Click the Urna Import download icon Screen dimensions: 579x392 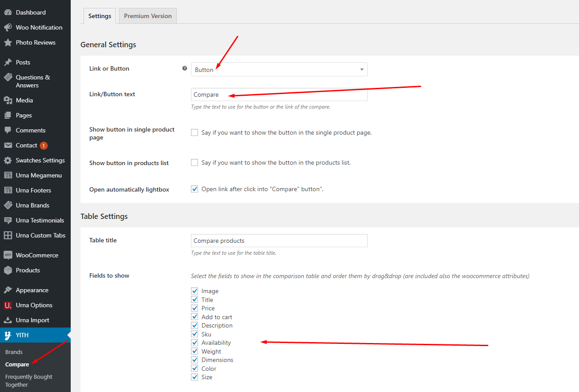point(8,320)
